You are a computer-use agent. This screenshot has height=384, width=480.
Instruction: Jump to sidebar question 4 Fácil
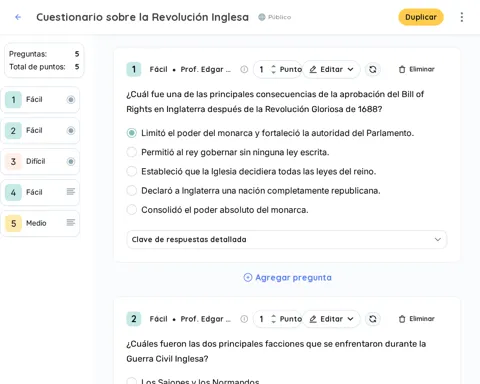(40, 192)
